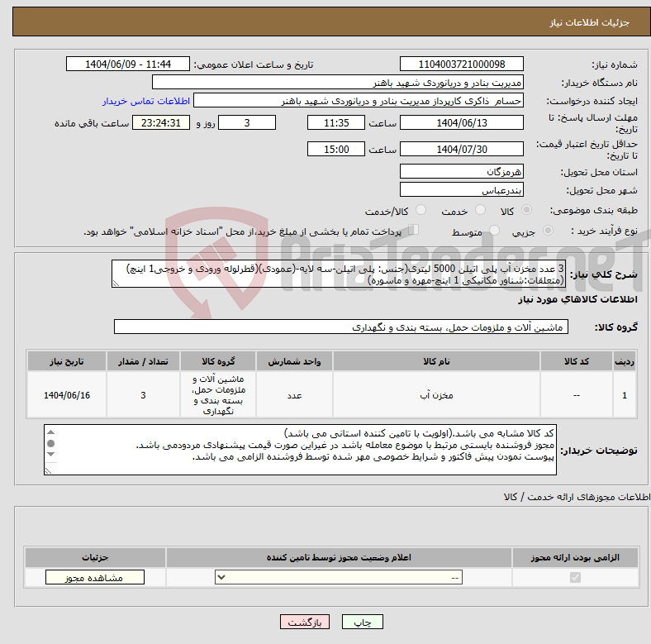Click the مخزن آب item name cell
The width and height of the screenshot is (651, 644).
click(x=436, y=395)
